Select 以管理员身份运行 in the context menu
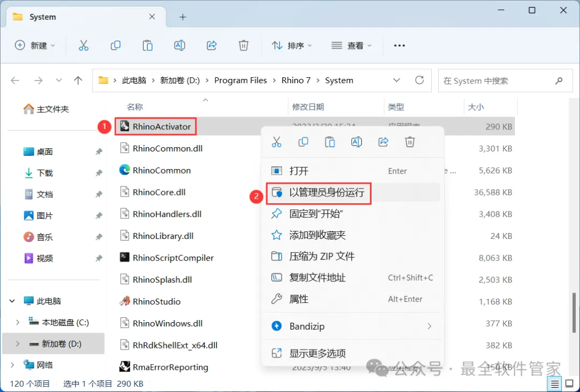This screenshot has height=392, width=580. (352, 192)
